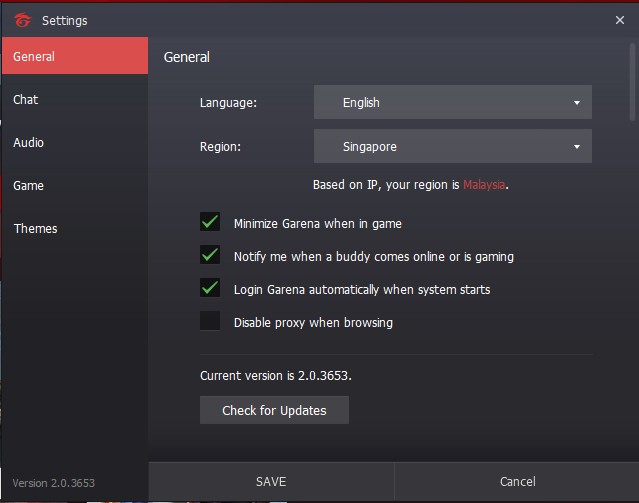
Task: Click the red Malaysia region link
Action: click(x=484, y=185)
